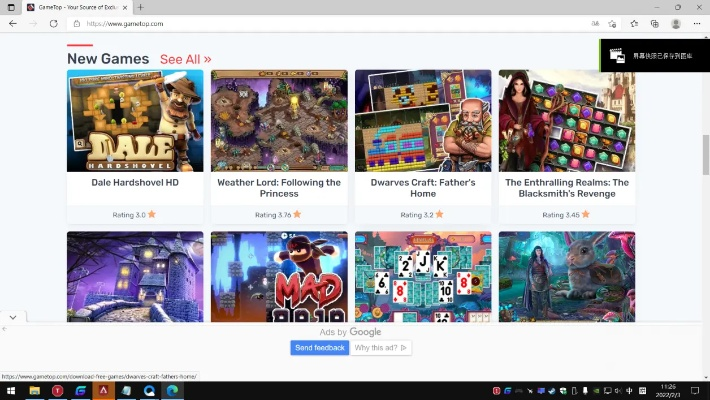The height and width of the screenshot is (400, 710).
Task: Open the read aloud icon in address bar
Action: click(x=595, y=24)
